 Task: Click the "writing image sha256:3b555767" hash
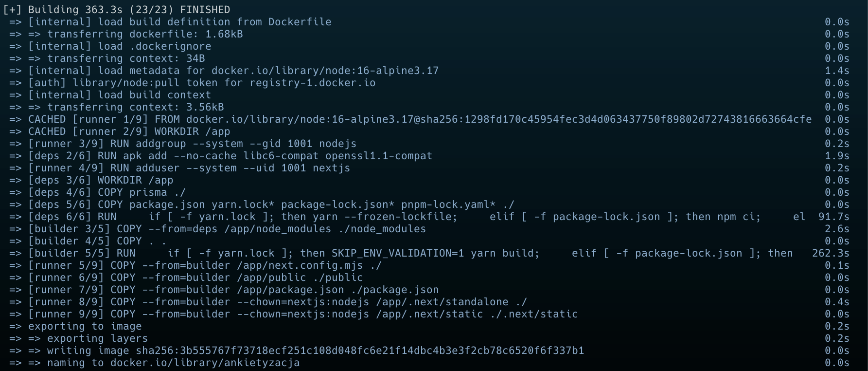pyautogui.click(x=360, y=351)
